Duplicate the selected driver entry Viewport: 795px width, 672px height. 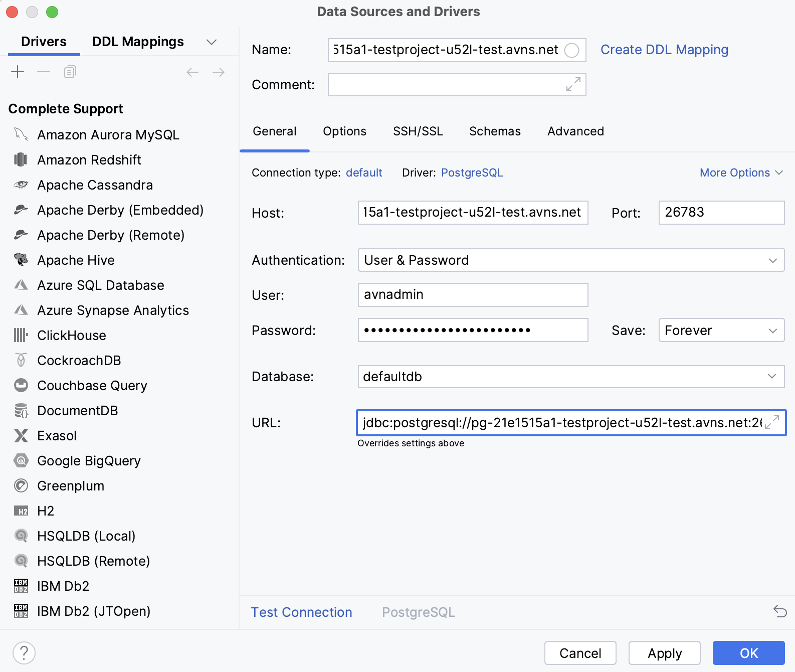[x=70, y=72]
